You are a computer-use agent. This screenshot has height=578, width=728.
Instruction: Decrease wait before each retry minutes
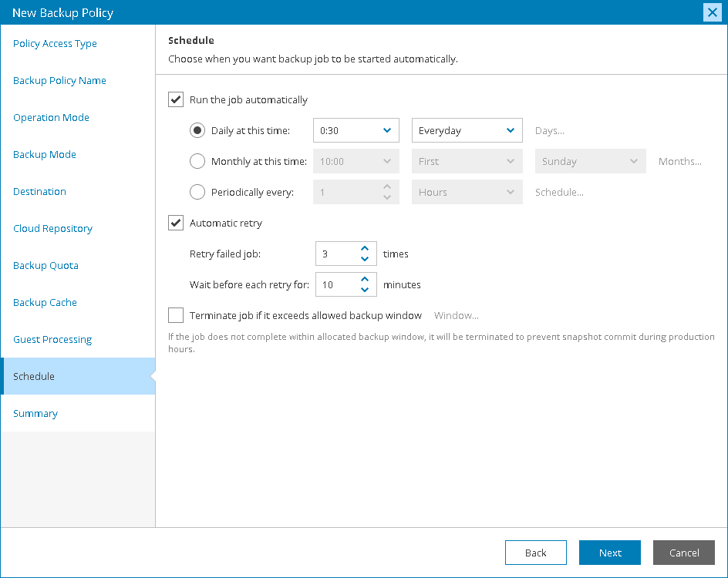[x=365, y=290]
